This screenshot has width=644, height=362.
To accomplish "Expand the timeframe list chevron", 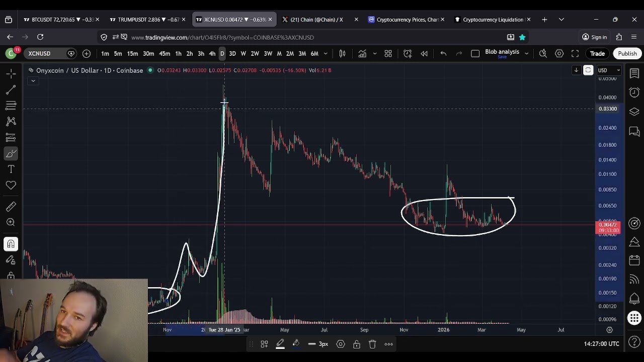I will [x=326, y=54].
